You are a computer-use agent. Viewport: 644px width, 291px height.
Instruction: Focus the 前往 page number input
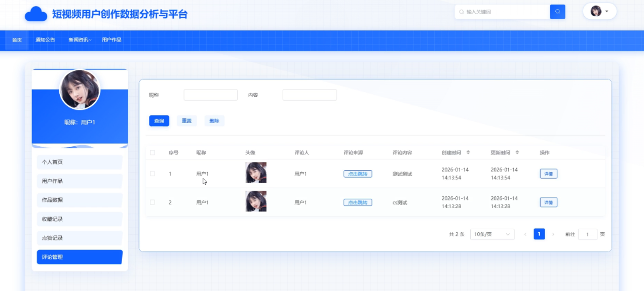click(588, 234)
